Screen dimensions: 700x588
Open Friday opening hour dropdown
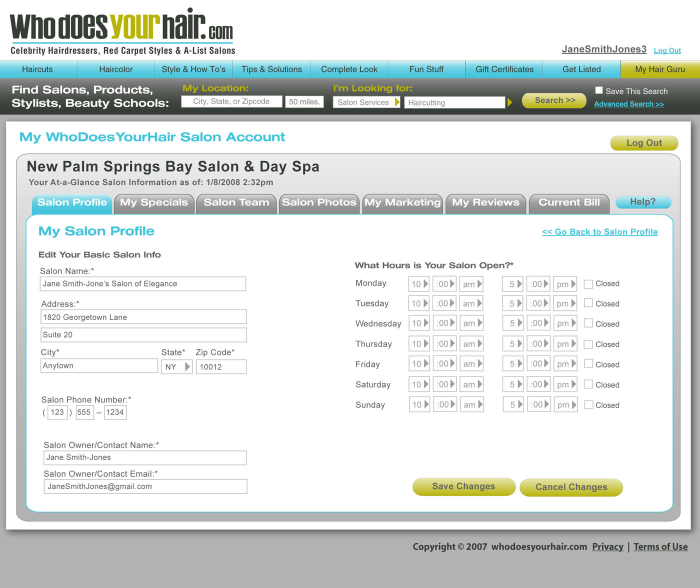click(419, 363)
